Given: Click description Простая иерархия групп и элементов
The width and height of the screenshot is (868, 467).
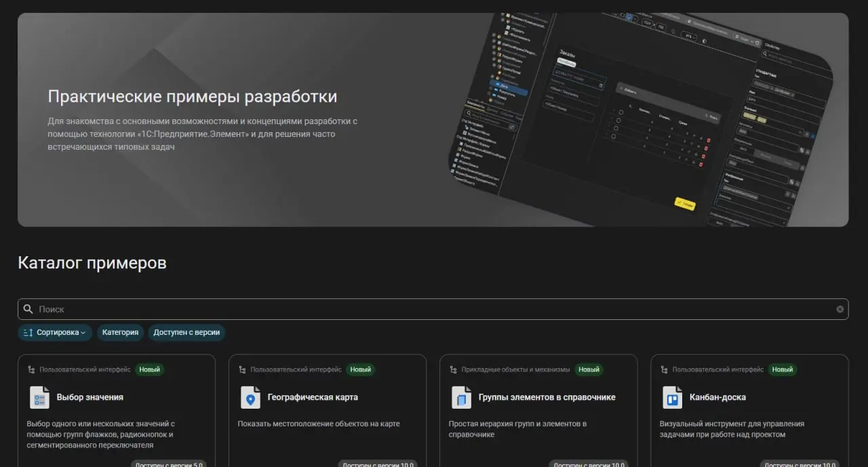Looking at the screenshot, I should (517, 429).
